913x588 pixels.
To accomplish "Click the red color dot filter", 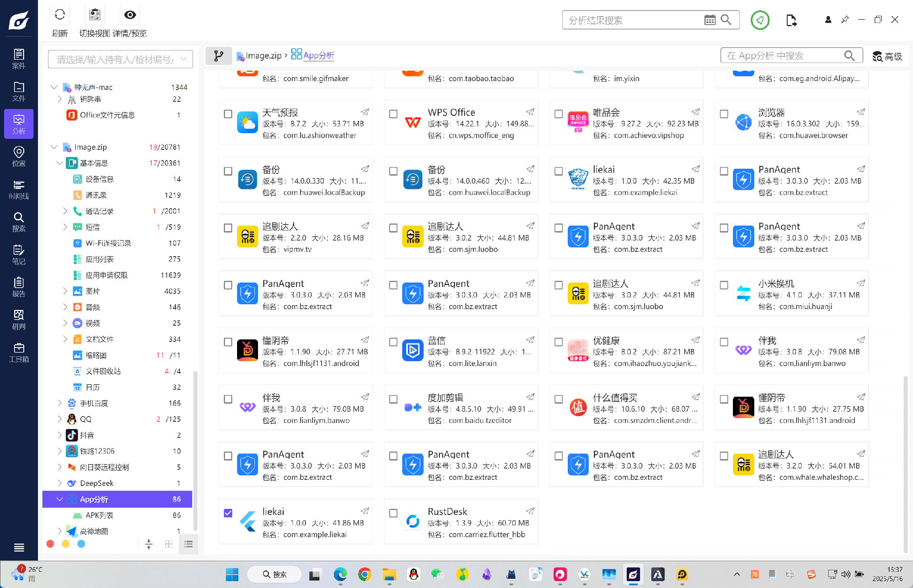I will coord(50,544).
